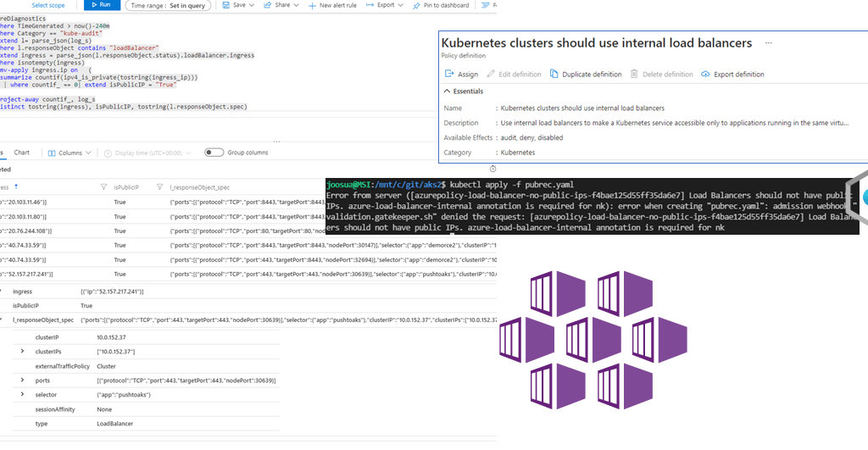The width and height of the screenshot is (868, 450).
Task: Collapse the Essentials section
Action: coord(447,91)
